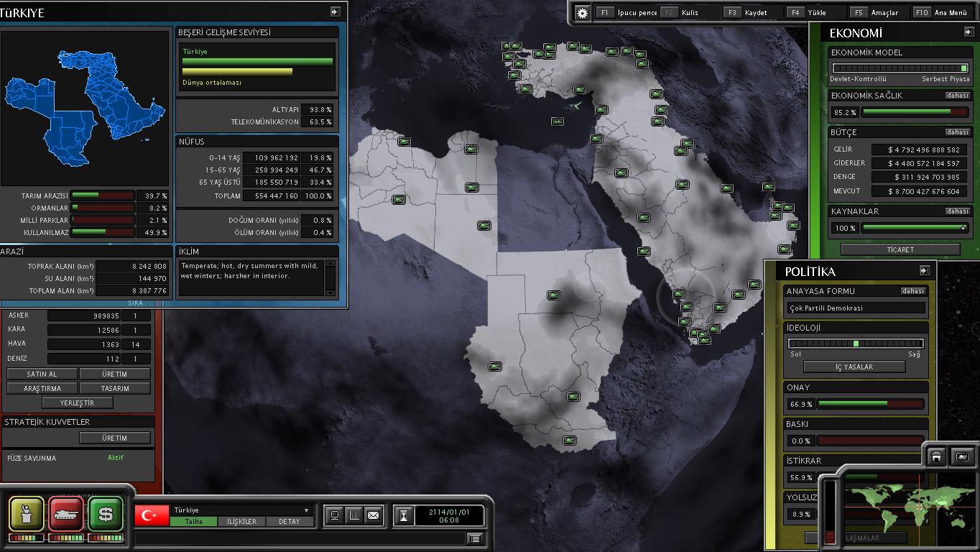Open the F1 İpucu pence menu
This screenshot has height=552, width=980.
pos(627,13)
